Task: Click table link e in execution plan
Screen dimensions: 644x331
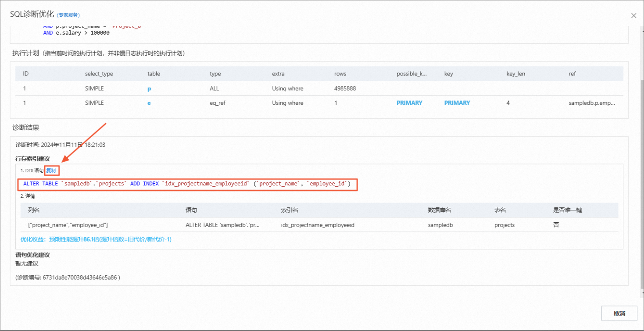Action: [149, 103]
